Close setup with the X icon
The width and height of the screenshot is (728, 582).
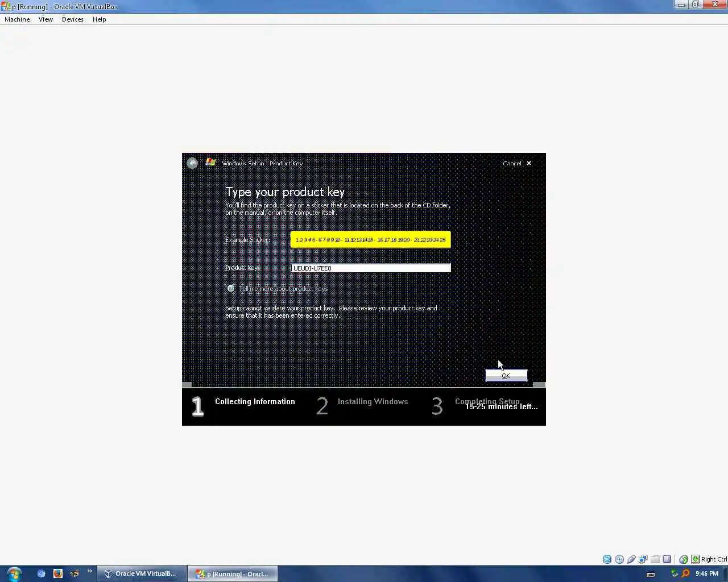click(x=529, y=163)
